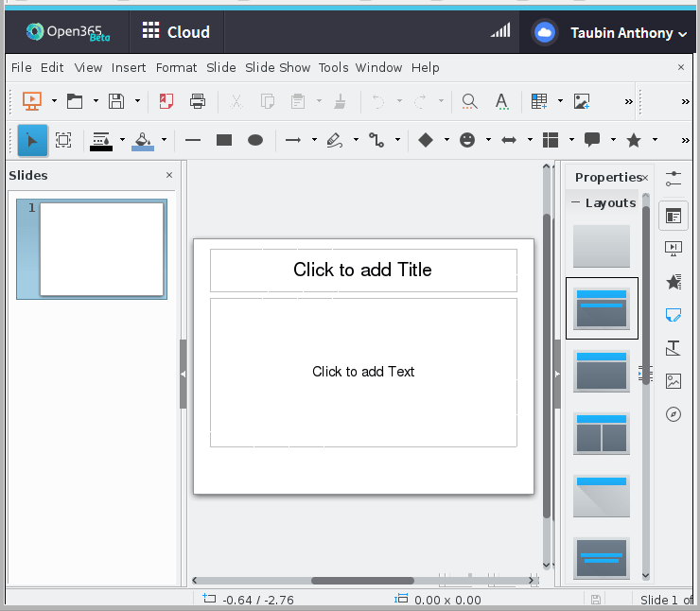Image resolution: width=700 pixels, height=611 pixels.
Task: Choose the Title, 2 Content layout
Action: 602,433
